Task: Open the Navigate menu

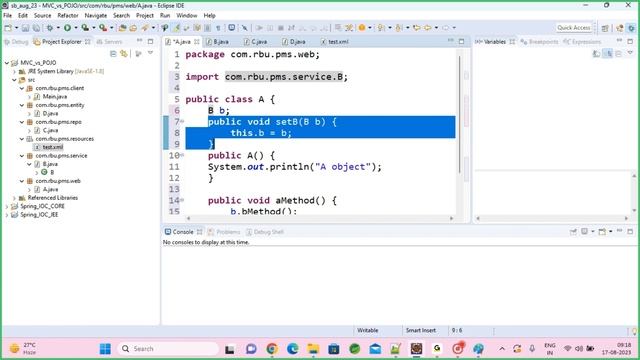Action: (x=96, y=16)
